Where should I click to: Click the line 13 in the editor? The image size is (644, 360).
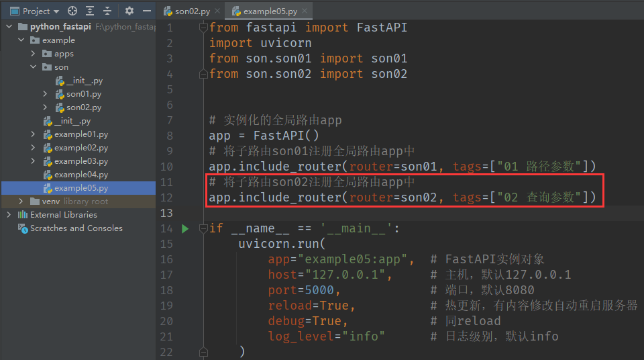[x=402, y=213]
